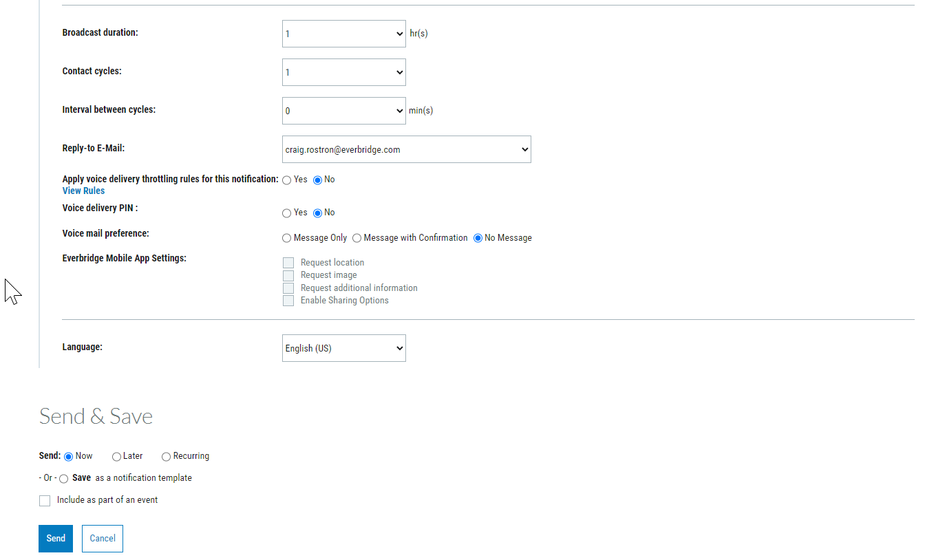Enable Sharing Options for mobile app
The height and width of the screenshot is (560, 925).
click(x=288, y=301)
